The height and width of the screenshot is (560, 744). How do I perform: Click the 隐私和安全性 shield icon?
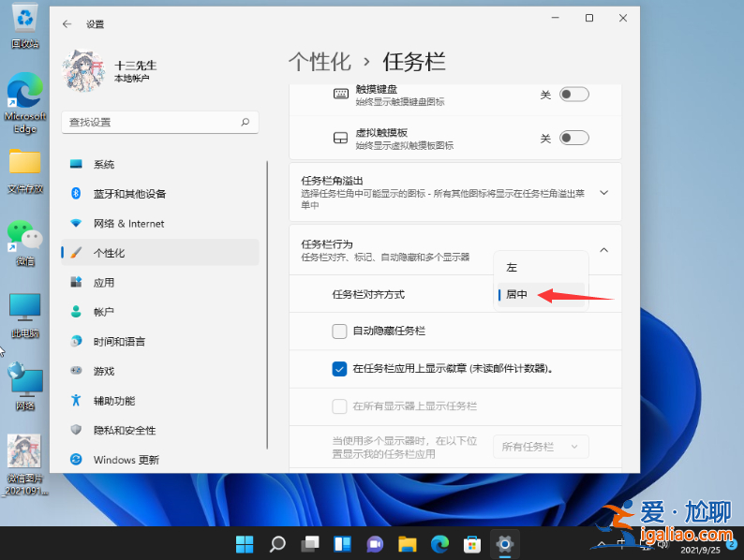[76, 430]
